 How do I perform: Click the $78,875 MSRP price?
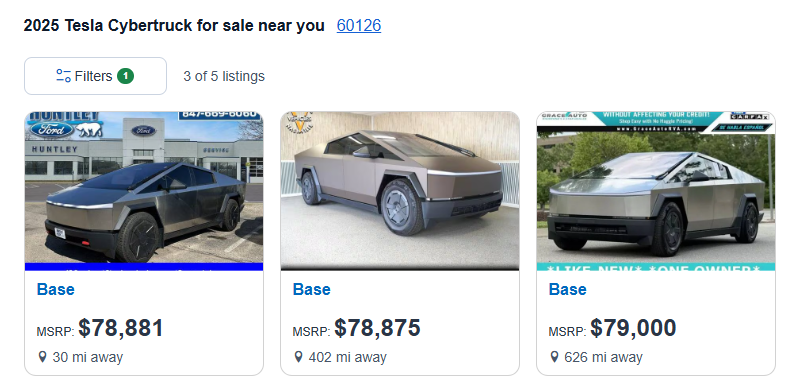pos(377,328)
